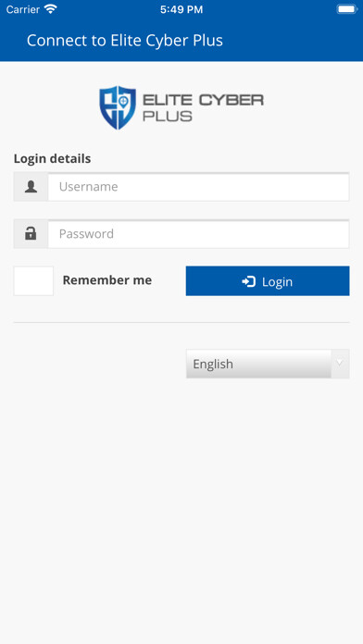Tap the battery icon in status bar

coord(347,9)
